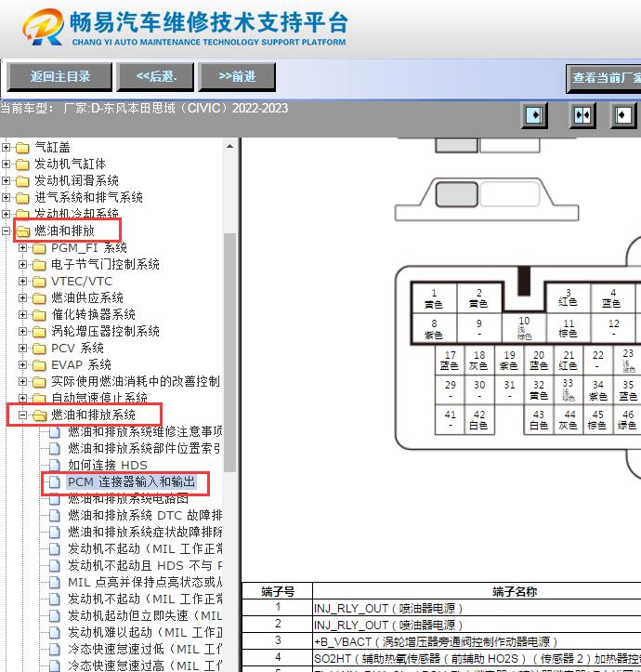The width and height of the screenshot is (641, 672).
Task: Click the PCV 系统 folder icon
Action: pos(39,349)
